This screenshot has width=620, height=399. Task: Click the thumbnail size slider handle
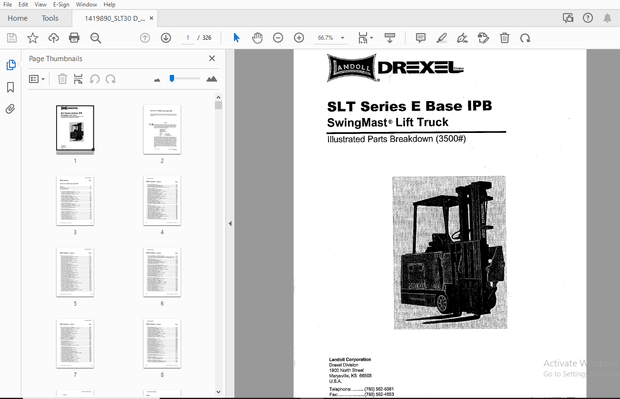pos(172,78)
